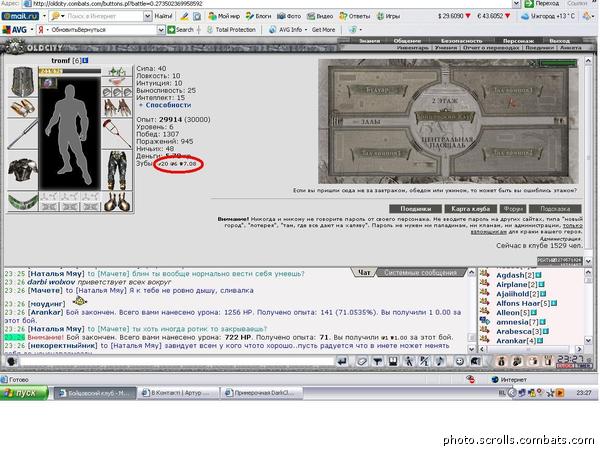
Task: Click the AVG Search button
Action: pos(181,29)
